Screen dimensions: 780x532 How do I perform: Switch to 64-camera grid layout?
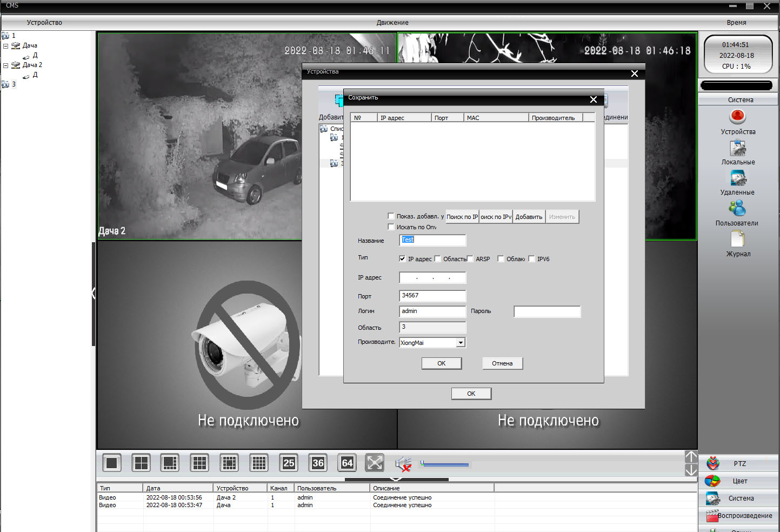point(347,463)
